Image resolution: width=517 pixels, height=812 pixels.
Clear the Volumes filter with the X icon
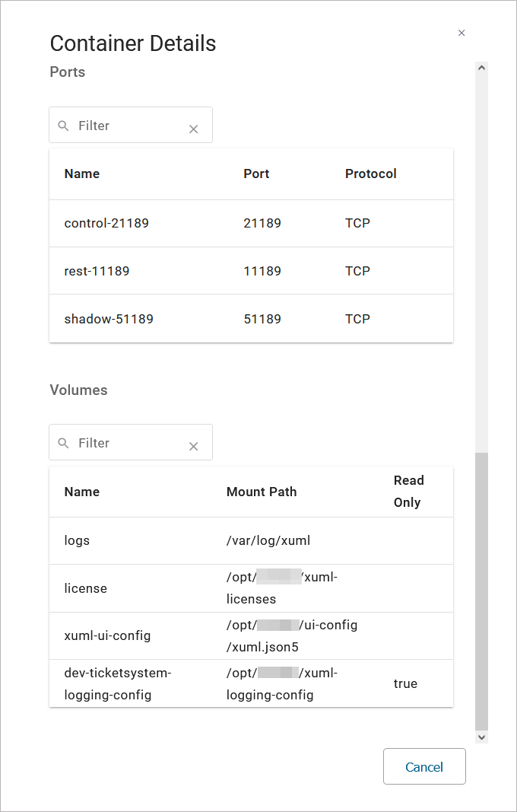coord(193,447)
